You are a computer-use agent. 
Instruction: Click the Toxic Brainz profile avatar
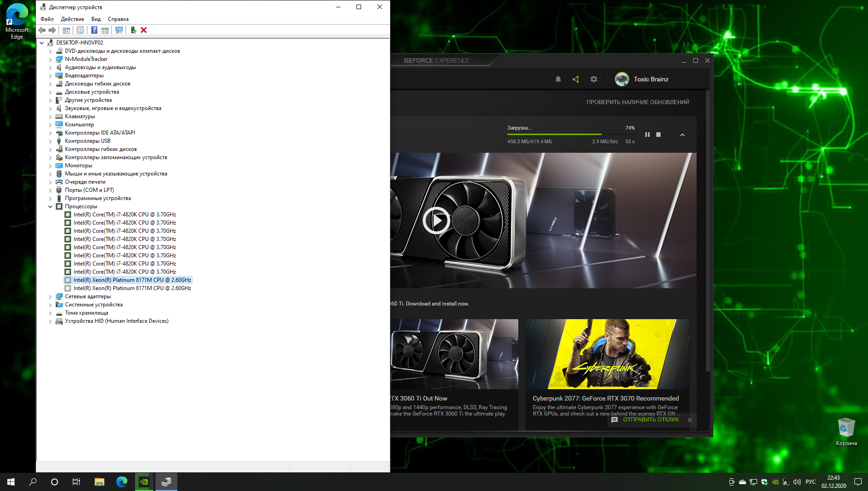point(622,79)
